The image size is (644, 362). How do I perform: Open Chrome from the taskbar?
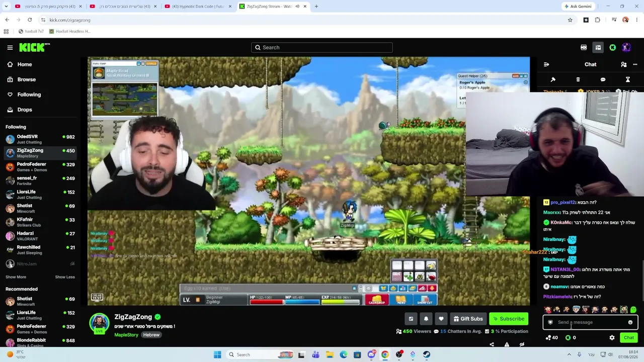pos(385,355)
